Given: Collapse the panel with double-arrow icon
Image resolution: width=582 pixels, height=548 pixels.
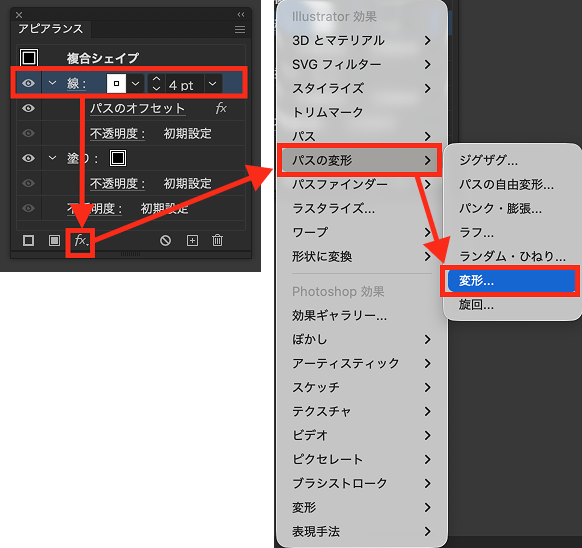Looking at the screenshot, I should click(x=241, y=14).
